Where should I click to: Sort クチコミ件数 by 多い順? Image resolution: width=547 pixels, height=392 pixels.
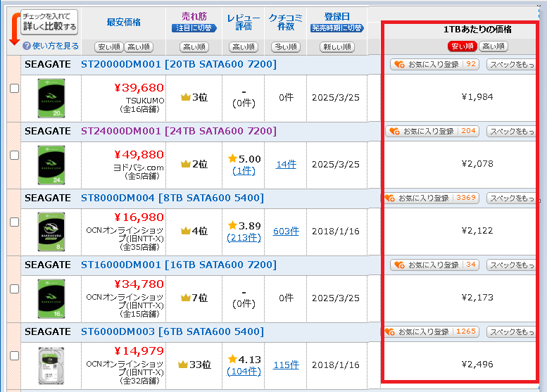(286, 46)
